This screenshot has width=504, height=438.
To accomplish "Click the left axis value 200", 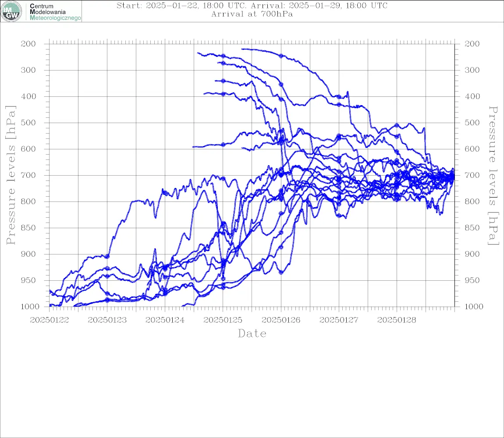I will 28,44.
